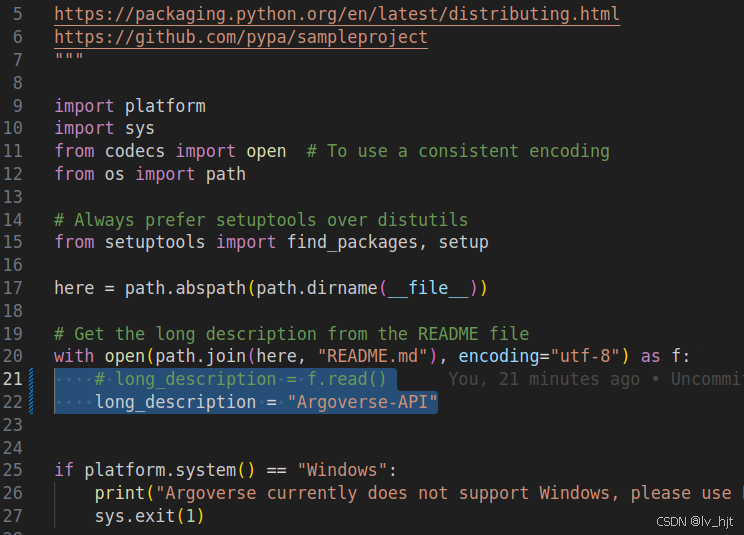Viewport: 744px width, 535px height.
Task: Click commented line '# long_description = f.read()'
Action: point(240,379)
